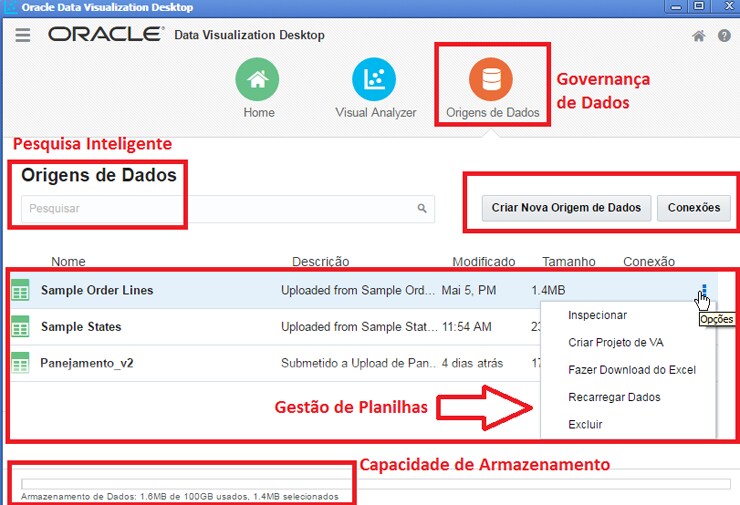Click 'Uploaded from Sample Ord...' description
The height and width of the screenshot is (505, 740).
(x=358, y=290)
